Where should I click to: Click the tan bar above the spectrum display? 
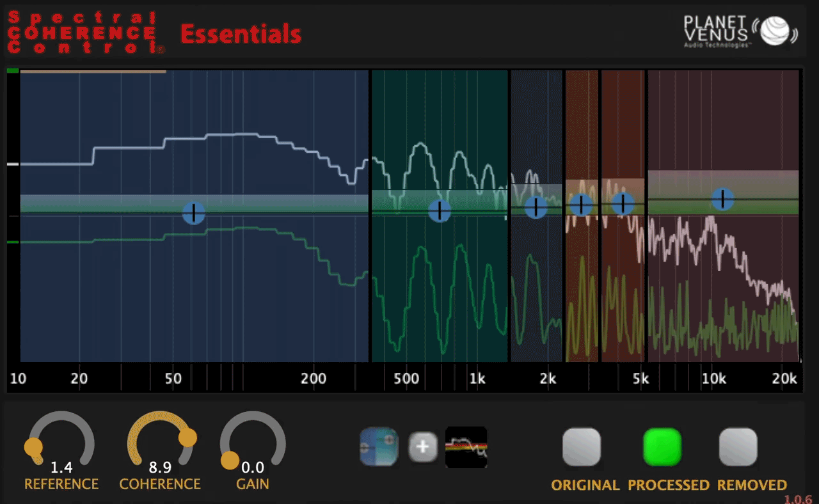point(93,72)
